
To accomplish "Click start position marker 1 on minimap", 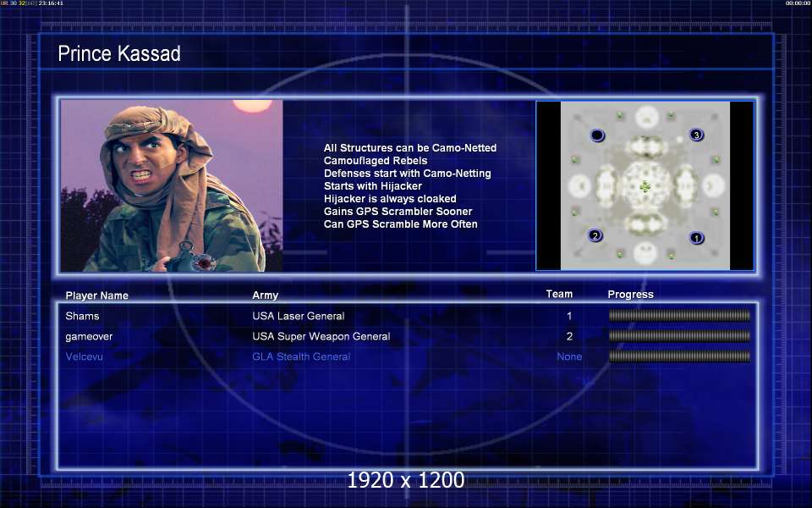I will [696, 238].
